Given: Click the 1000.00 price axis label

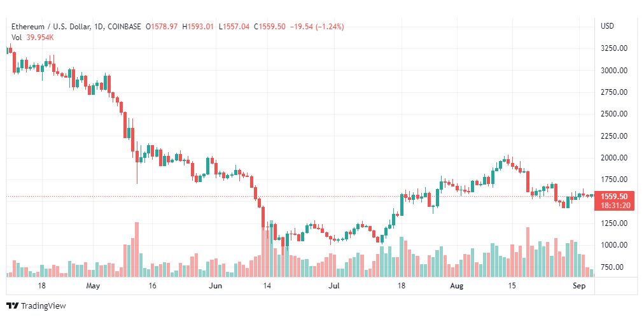Looking at the screenshot, I should pos(613,245).
